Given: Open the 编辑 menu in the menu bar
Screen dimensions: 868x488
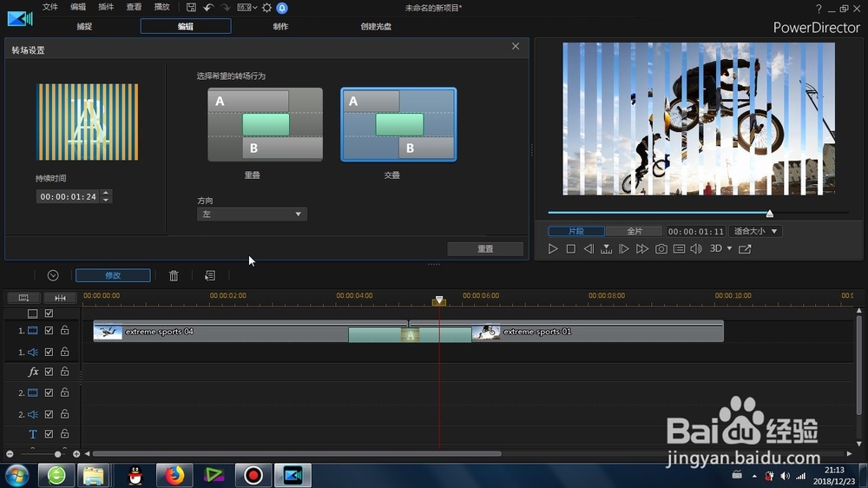Looking at the screenshot, I should coord(78,7).
